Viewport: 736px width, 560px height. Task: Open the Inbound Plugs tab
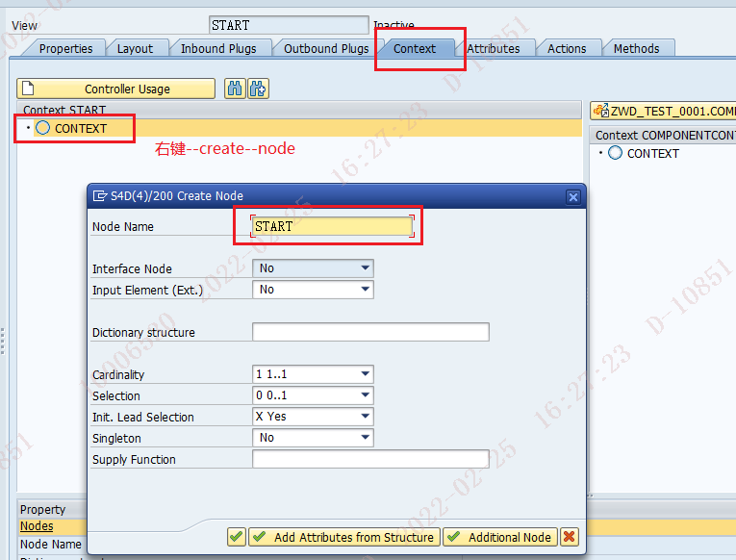[x=218, y=48]
